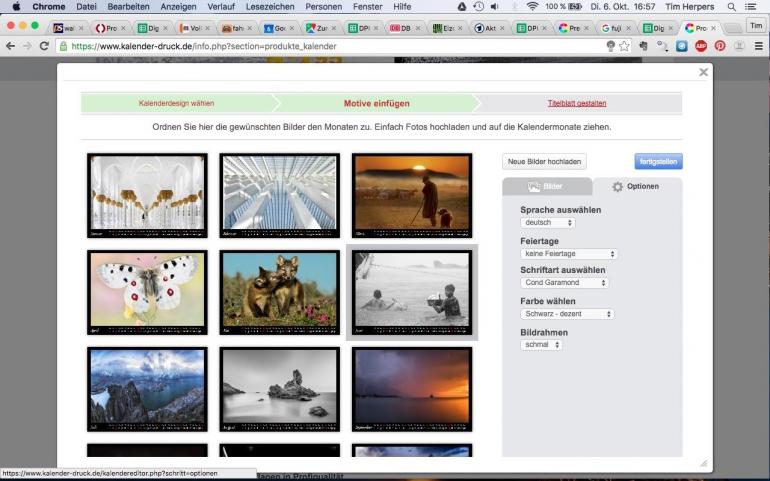The image size is (770, 481).
Task: Select the blue-white architecture ceiling thumbnail
Action: click(x=279, y=196)
